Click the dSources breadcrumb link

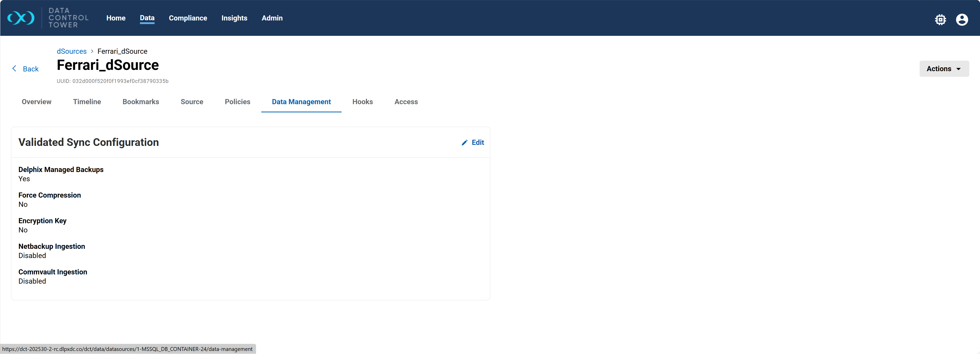tap(72, 51)
